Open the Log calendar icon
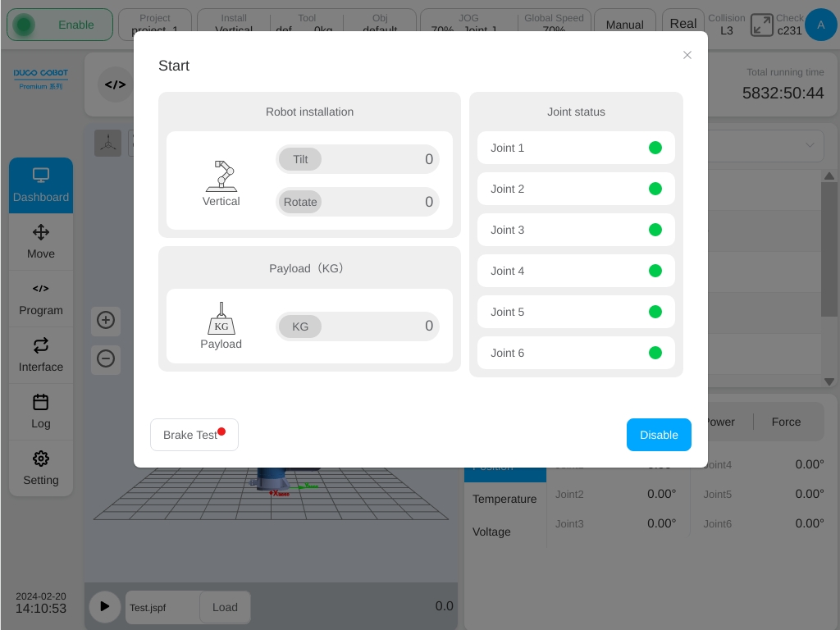Image resolution: width=840 pixels, height=630 pixels. click(41, 402)
